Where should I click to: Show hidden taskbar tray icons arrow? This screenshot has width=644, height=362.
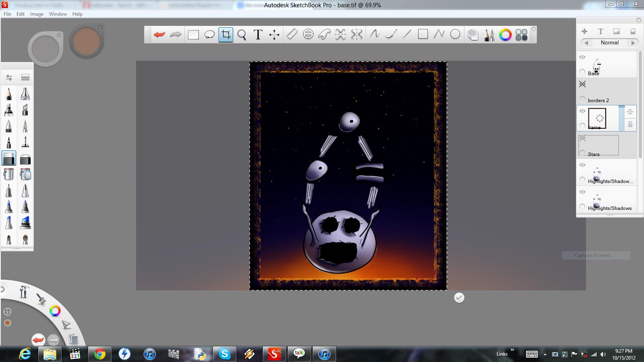point(545,354)
